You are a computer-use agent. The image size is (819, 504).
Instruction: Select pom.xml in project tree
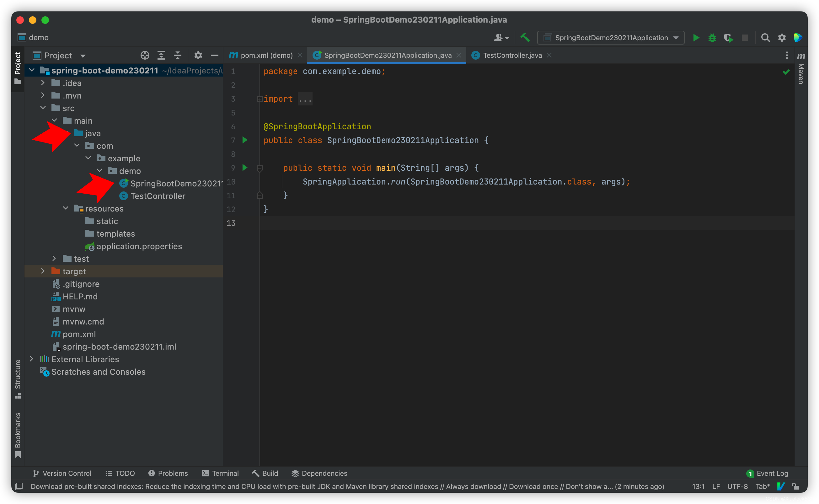[x=73, y=334]
